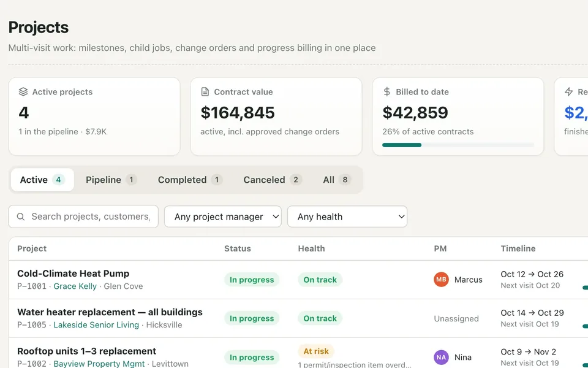
Task: Click the Projects page heading
Action: pyautogui.click(x=38, y=27)
